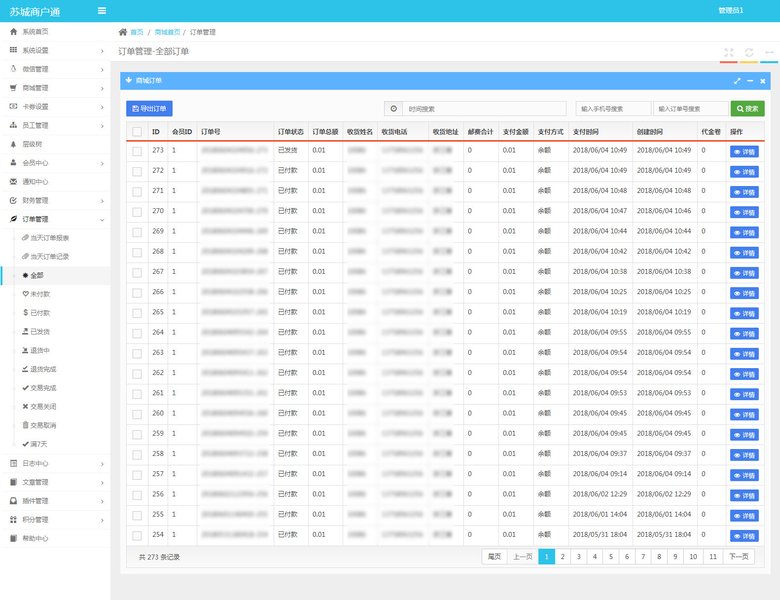The width and height of the screenshot is (780, 600).
Task: Expand the 积分管理 sidebar menu
Action: click(x=55, y=519)
